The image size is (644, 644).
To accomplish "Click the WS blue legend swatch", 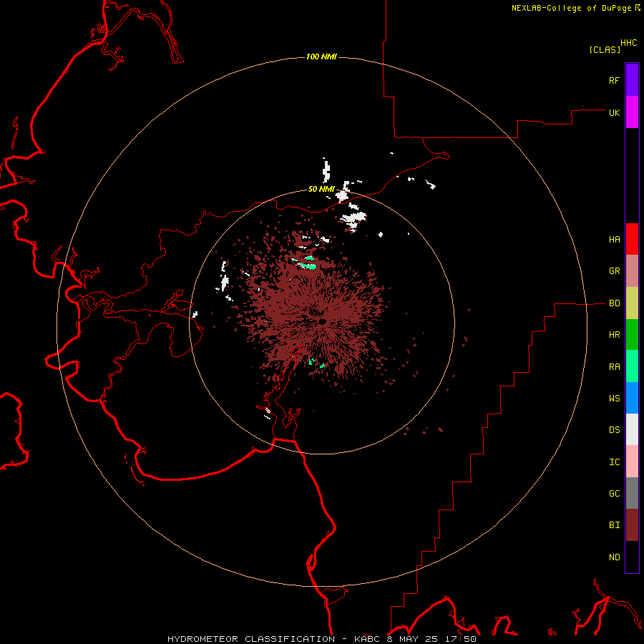I will coord(632,398).
